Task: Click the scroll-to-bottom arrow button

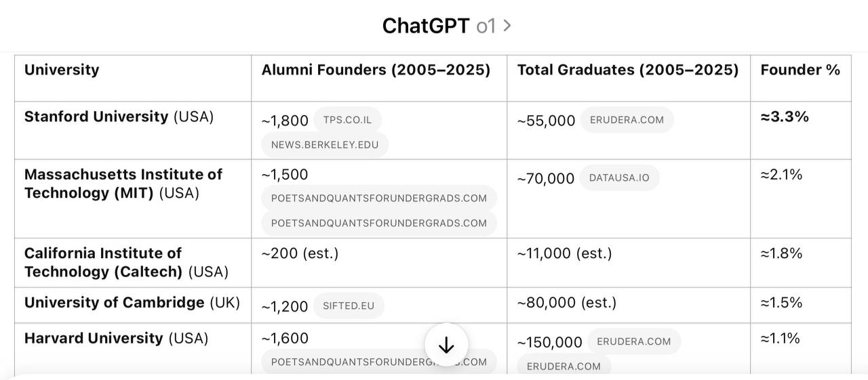Action: [446, 345]
